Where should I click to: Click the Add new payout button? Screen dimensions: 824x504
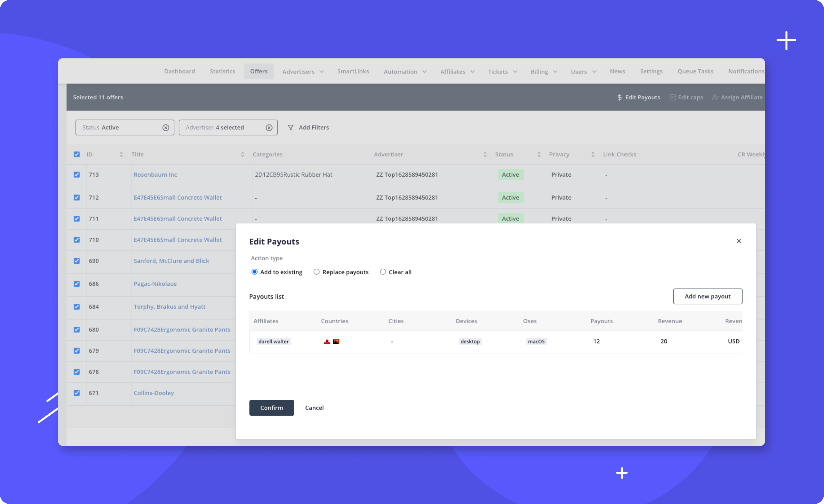click(x=708, y=296)
